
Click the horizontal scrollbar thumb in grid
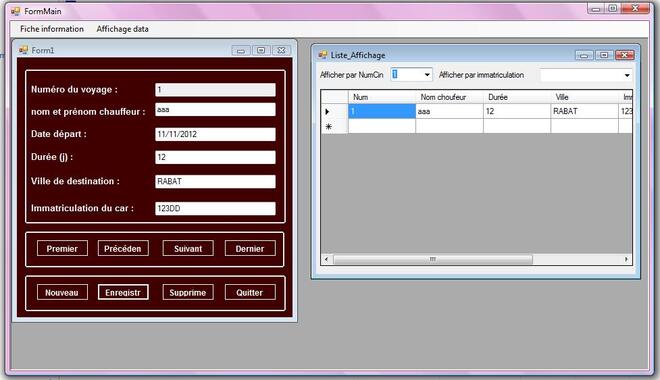pos(433,259)
